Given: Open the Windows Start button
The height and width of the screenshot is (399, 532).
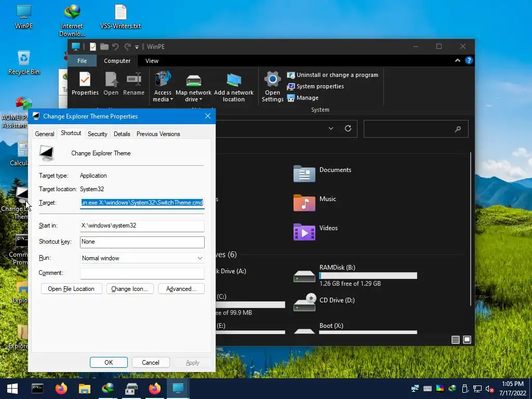Looking at the screenshot, I should coord(12,389).
